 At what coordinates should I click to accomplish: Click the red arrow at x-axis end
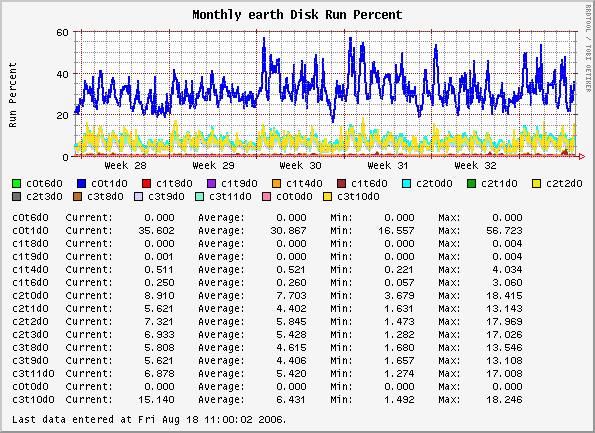coord(581,156)
